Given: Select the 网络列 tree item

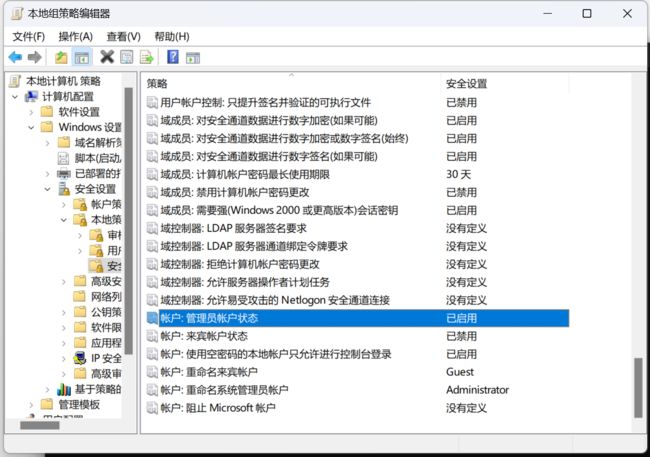Looking at the screenshot, I should (106, 297).
